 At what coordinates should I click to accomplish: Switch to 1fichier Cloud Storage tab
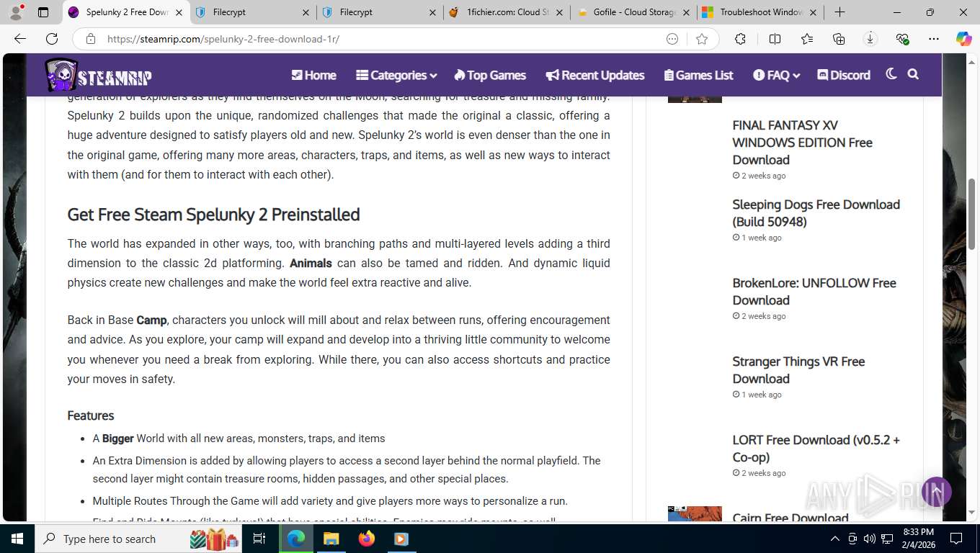tap(504, 12)
